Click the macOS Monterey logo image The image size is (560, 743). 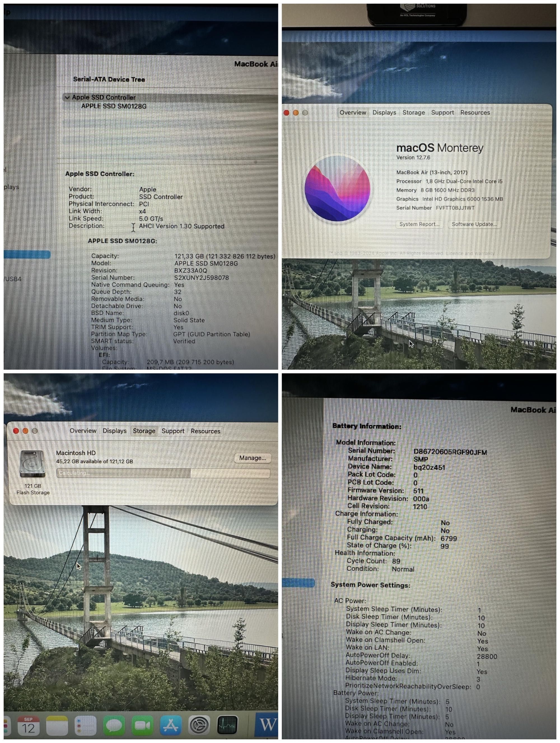(337, 188)
